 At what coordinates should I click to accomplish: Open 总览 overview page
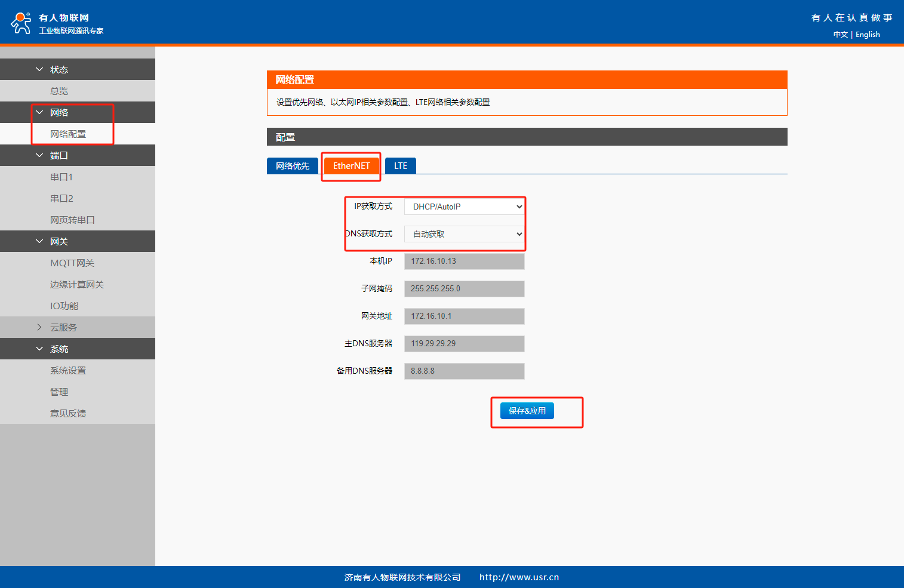[59, 91]
